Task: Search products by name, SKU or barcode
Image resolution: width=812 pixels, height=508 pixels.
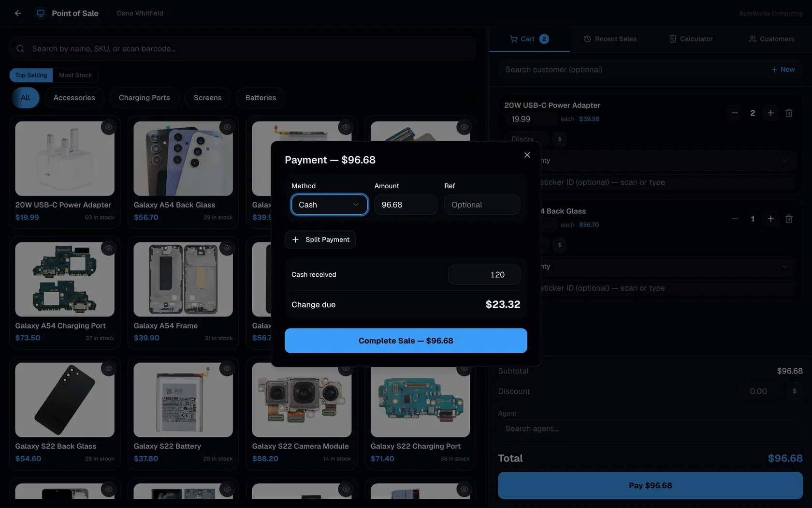Action: (x=243, y=48)
